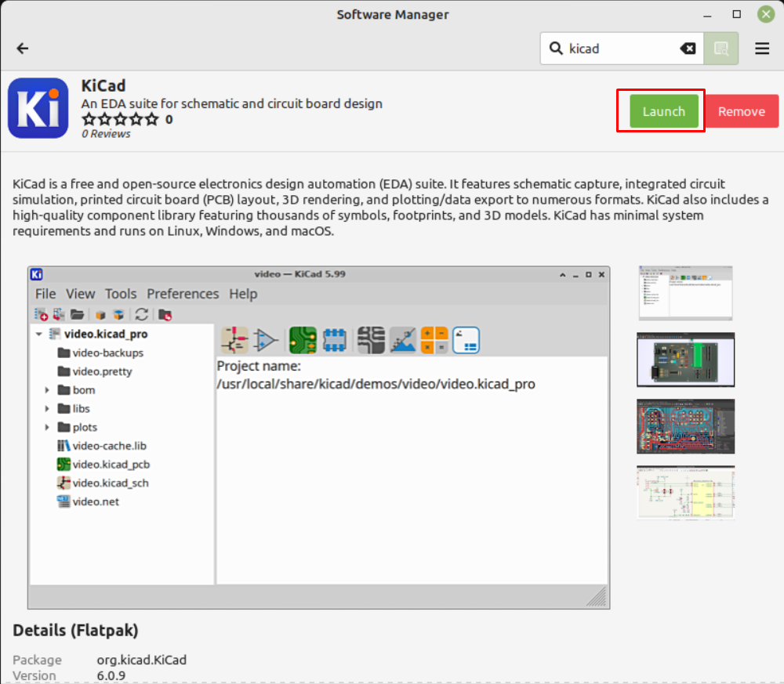Click the "Details (Flatpak)" heading

(x=75, y=630)
